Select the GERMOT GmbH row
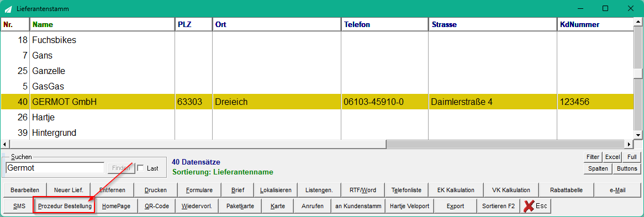This screenshot has width=644, height=217. (317, 102)
